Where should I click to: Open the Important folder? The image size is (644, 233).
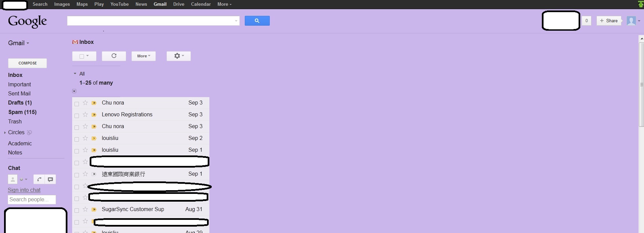(x=20, y=85)
